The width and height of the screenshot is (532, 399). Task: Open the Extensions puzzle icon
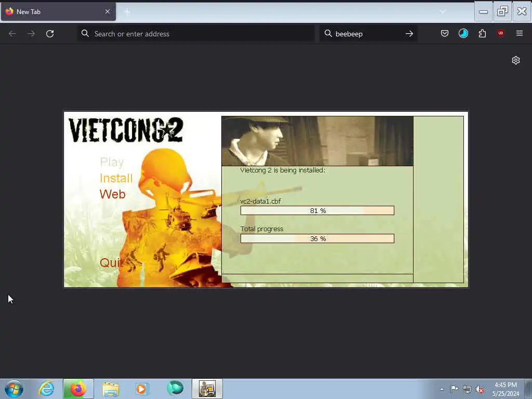click(482, 33)
